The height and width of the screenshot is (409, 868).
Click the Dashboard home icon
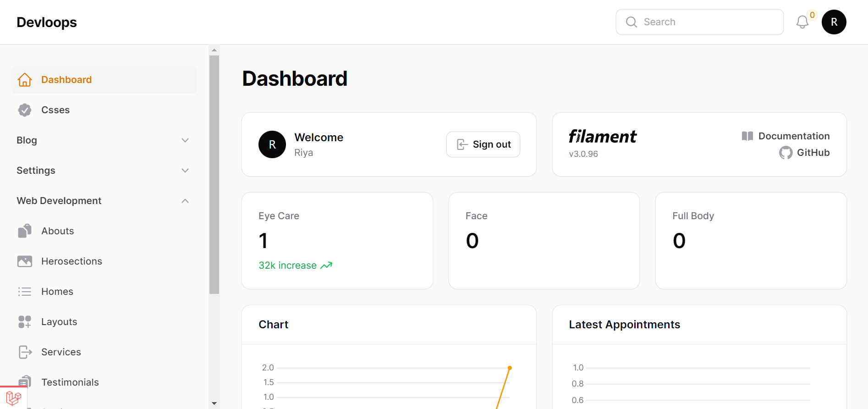[25, 80]
